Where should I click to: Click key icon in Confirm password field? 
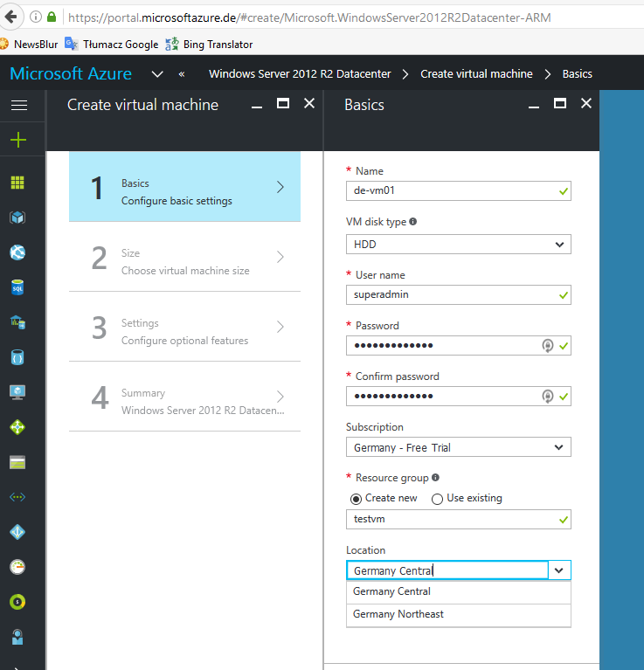tap(547, 396)
